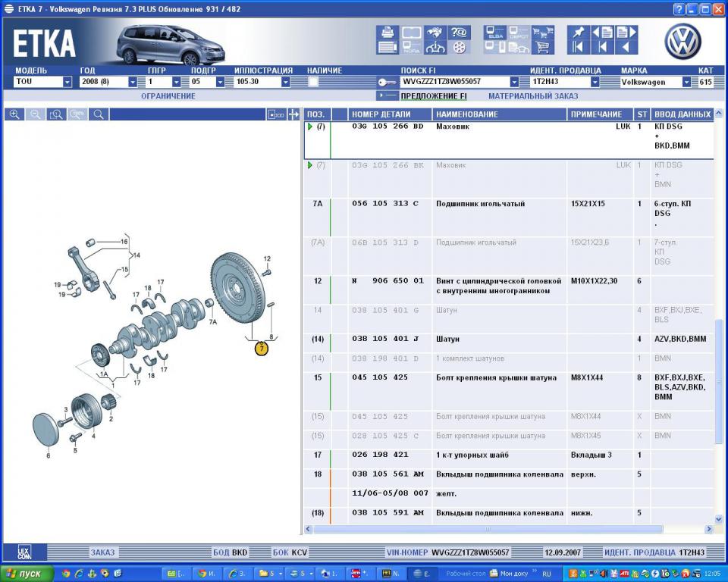Open the Windows пуск Start button
This screenshot has width=728, height=582.
(27, 574)
